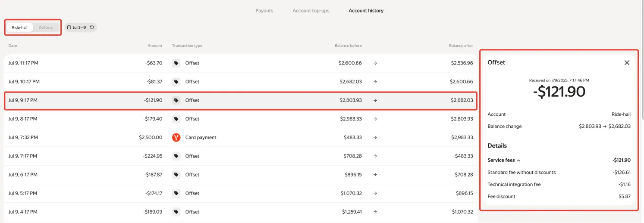The image size is (644, 223).
Task: Switch to the Payouts tab
Action: point(264,11)
